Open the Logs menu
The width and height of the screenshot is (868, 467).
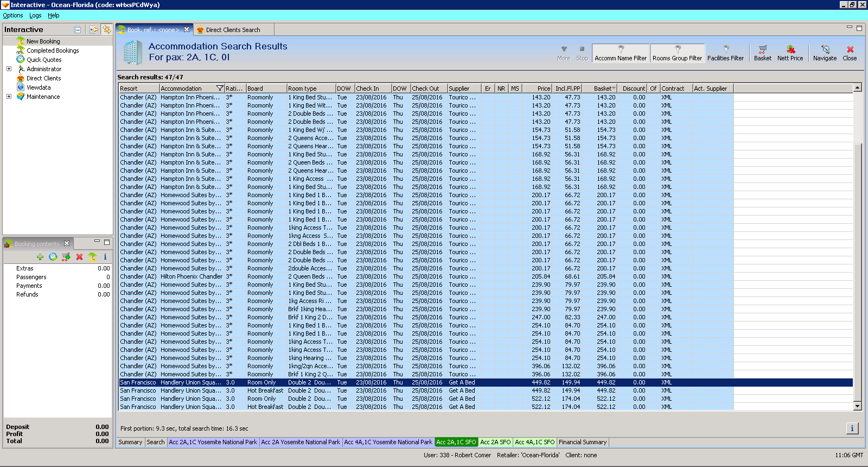(x=35, y=15)
